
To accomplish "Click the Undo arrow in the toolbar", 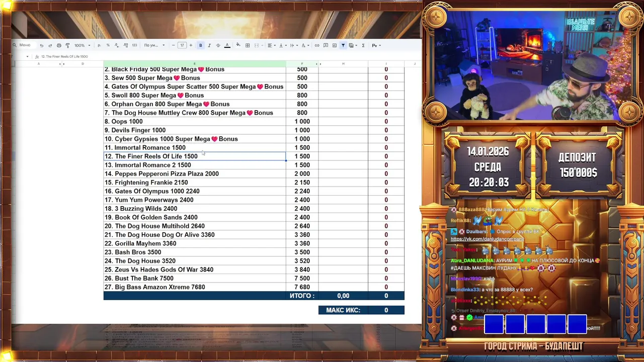I will 42,45.
